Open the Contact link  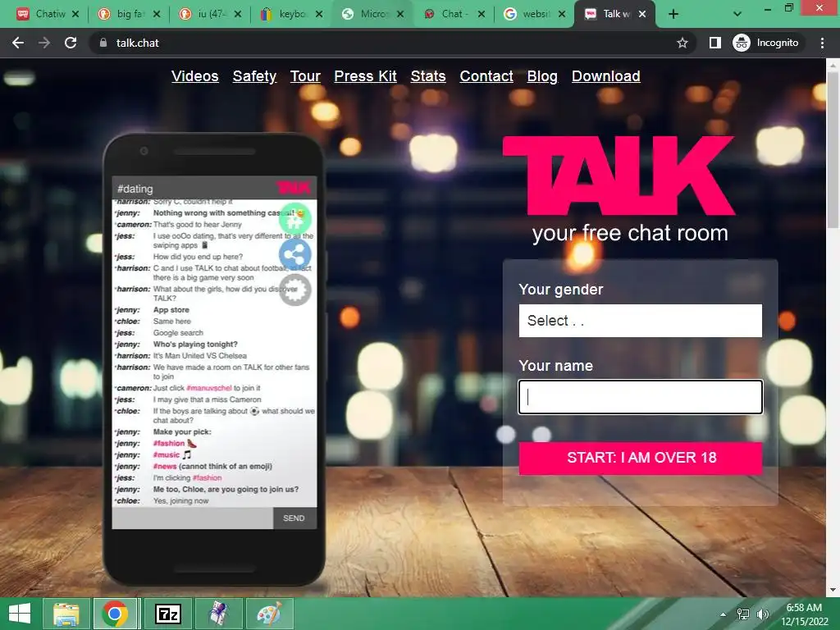coord(486,76)
